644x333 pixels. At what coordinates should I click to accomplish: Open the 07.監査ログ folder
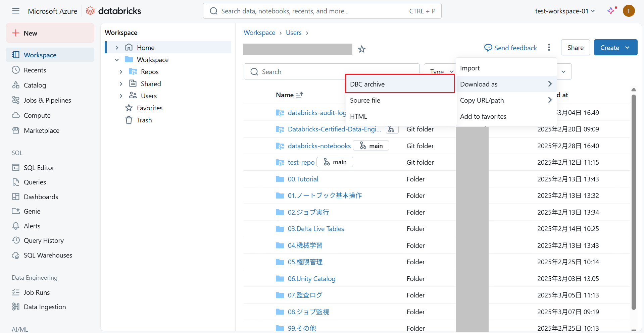(305, 295)
